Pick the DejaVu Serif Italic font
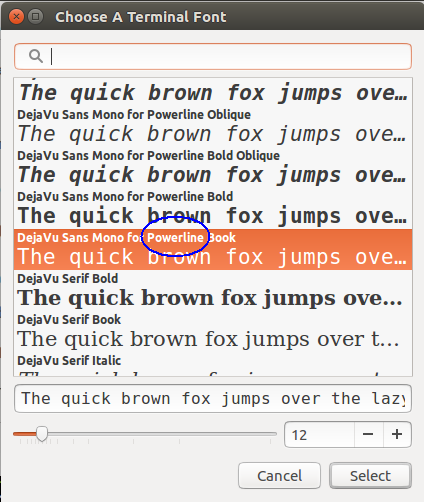Image resolution: width=424 pixels, height=502 pixels. coord(213,364)
